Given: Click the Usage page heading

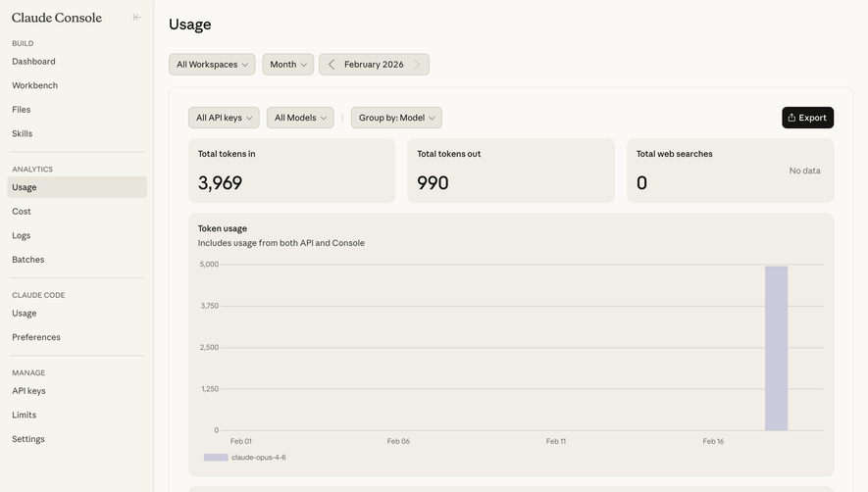Looking at the screenshot, I should pos(190,25).
